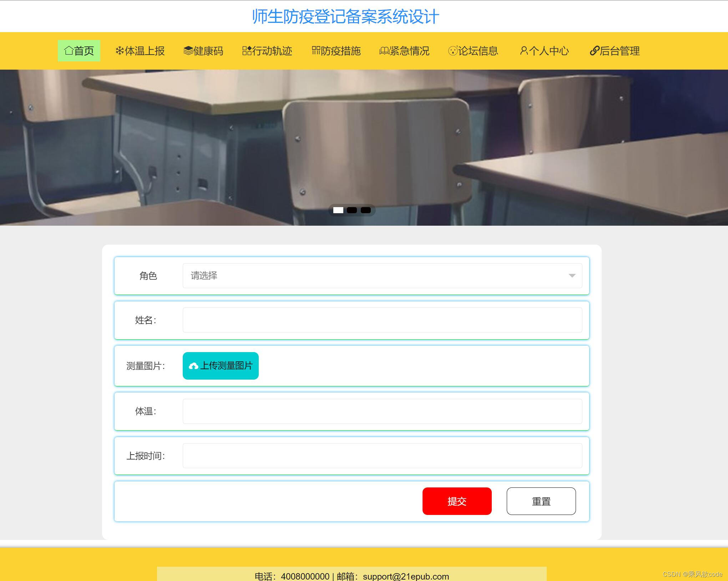Open the 后台管理 menu item
The height and width of the screenshot is (581, 728).
click(x=615, y=51)
